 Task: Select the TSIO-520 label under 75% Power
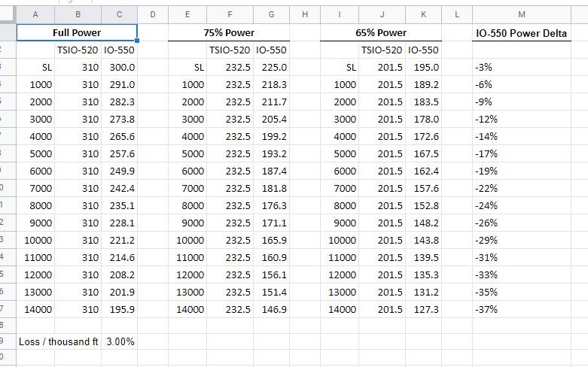(230, 50)
